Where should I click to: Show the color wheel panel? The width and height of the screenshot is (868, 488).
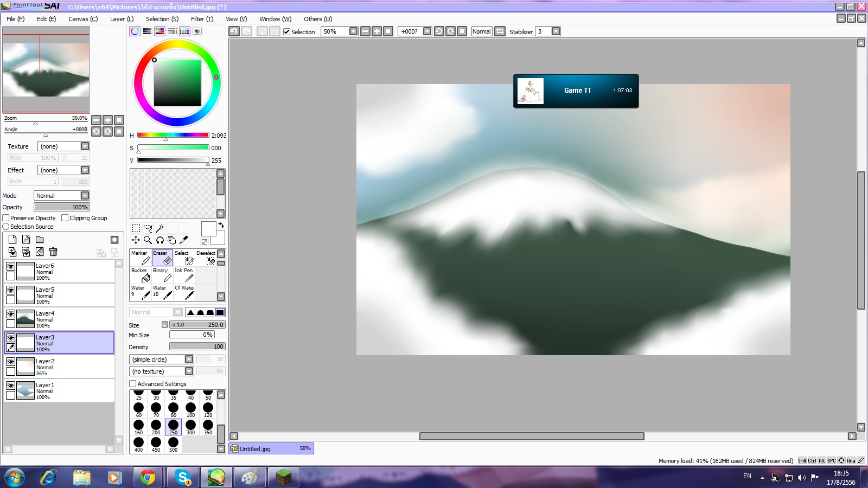coord(135,31)
